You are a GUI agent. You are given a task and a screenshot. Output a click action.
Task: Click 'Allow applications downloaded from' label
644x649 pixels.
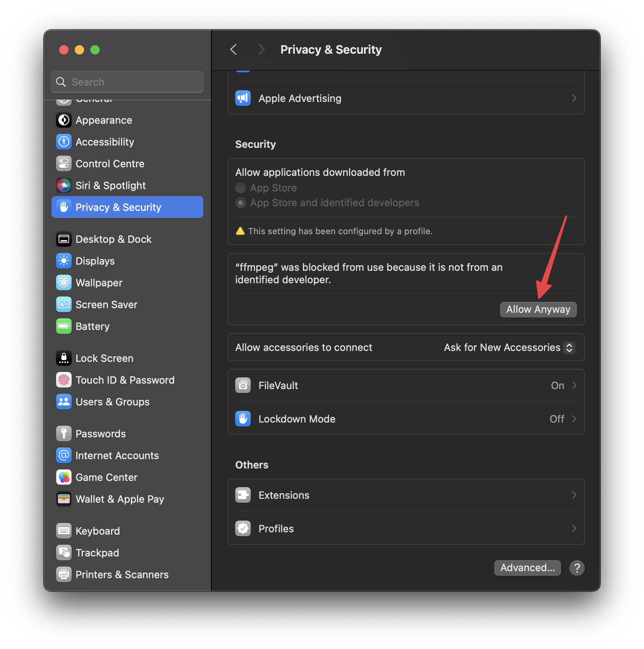[x=320, y=172]
